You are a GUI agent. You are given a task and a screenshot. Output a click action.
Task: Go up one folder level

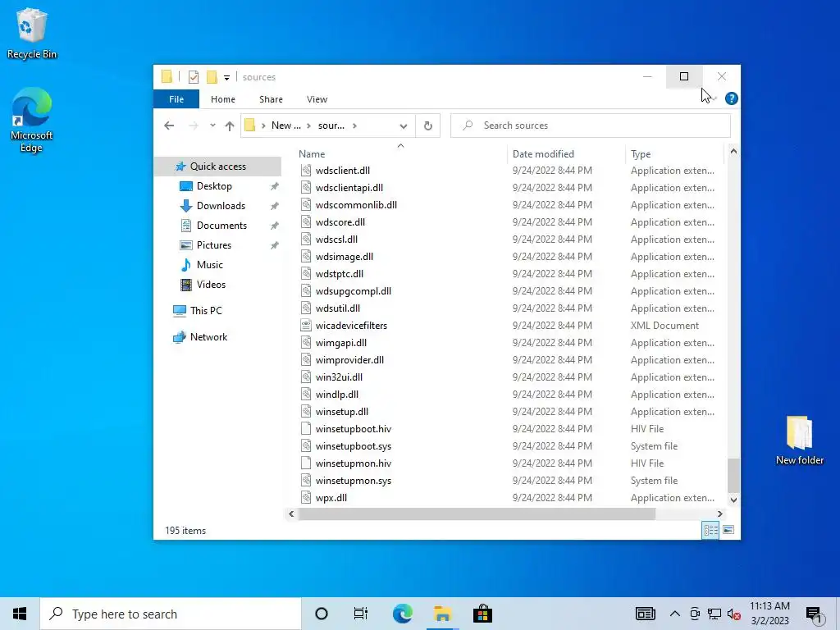tap(230, 126)
